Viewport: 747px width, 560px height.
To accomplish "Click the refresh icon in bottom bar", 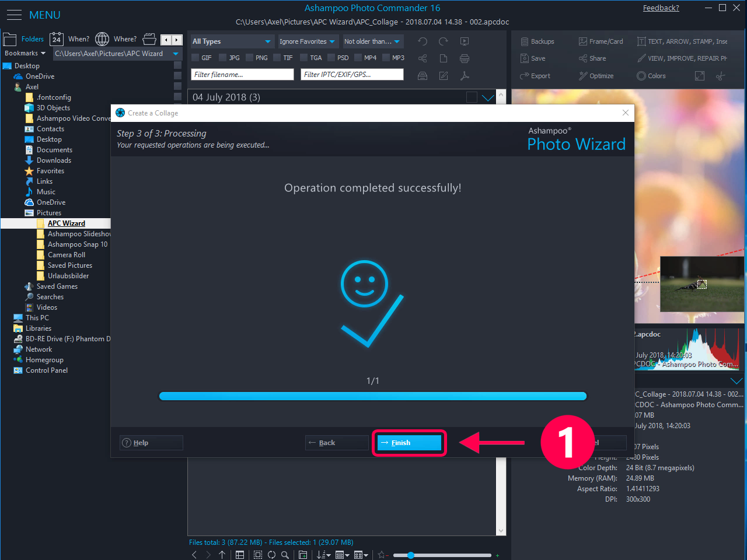I will 271,555.
